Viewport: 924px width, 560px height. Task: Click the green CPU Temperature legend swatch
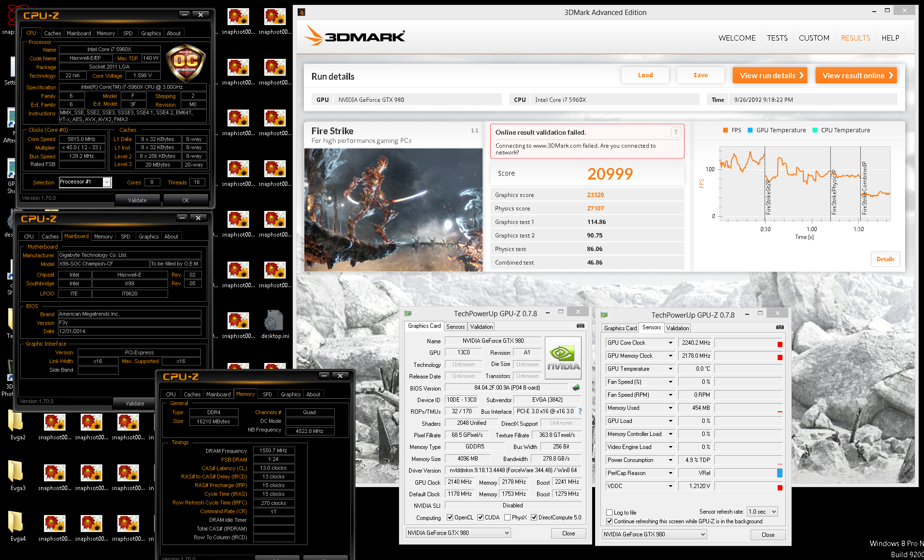(x=815, y=130)
